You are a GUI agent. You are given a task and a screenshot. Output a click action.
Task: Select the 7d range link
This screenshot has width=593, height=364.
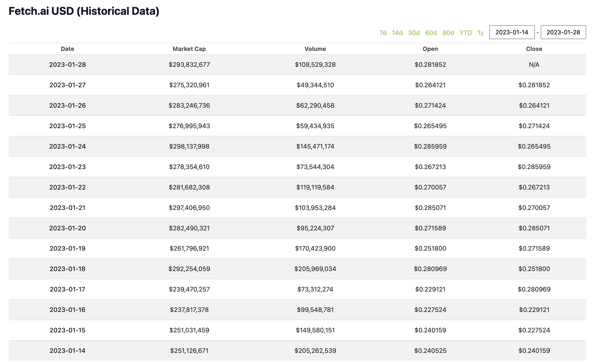[383, 33]
